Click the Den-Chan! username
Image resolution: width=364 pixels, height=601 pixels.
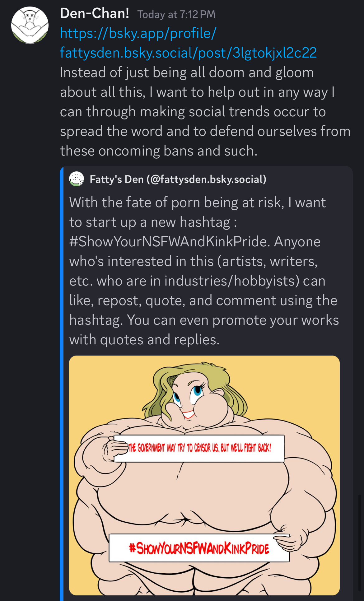point(95,14)
